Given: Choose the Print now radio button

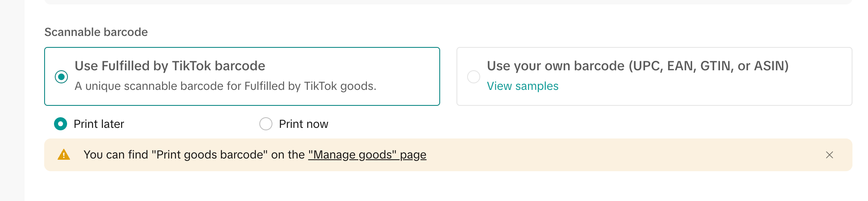Looking at the screenshot, I should [266, 124].
